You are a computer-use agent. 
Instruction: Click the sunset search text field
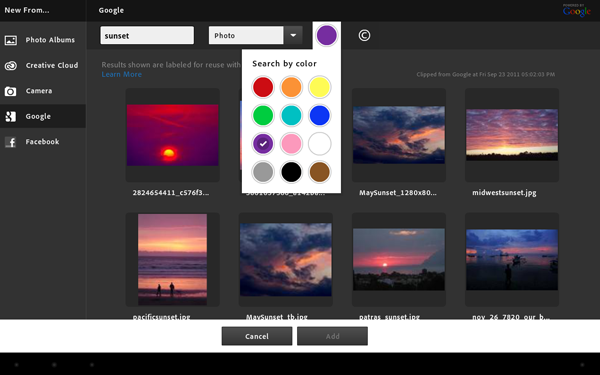(147, 35)
